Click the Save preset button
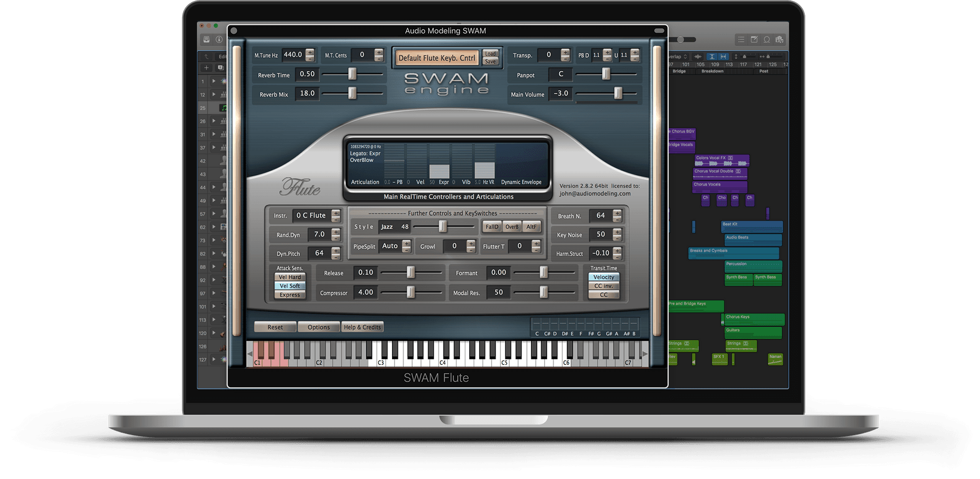The image size is (980, 479). pyautogui.click(x=491, y=62)
